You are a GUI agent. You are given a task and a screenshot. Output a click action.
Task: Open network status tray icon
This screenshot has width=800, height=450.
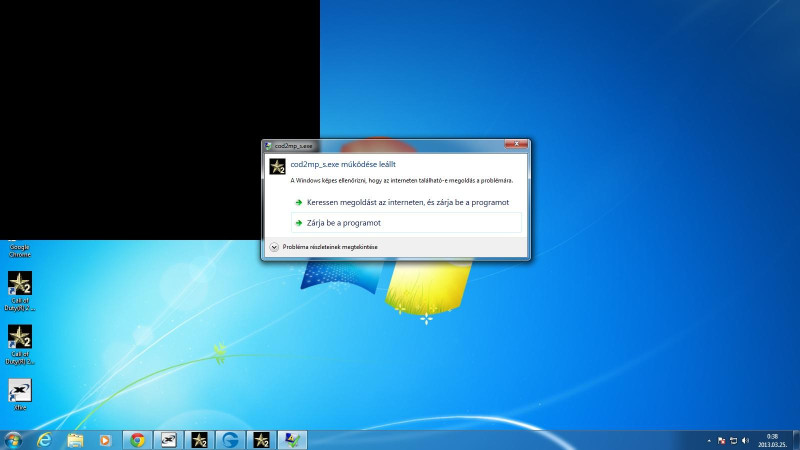(x=734, y=441)
